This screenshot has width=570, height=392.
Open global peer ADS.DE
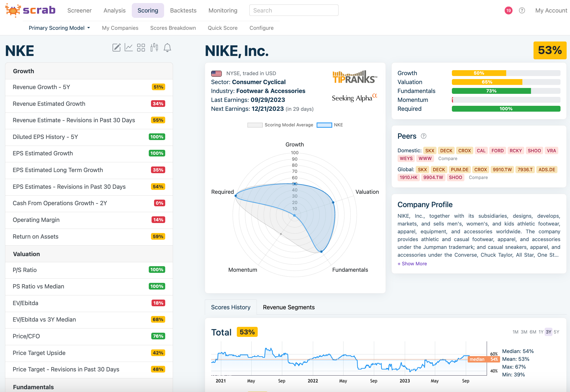coord(547,170)
